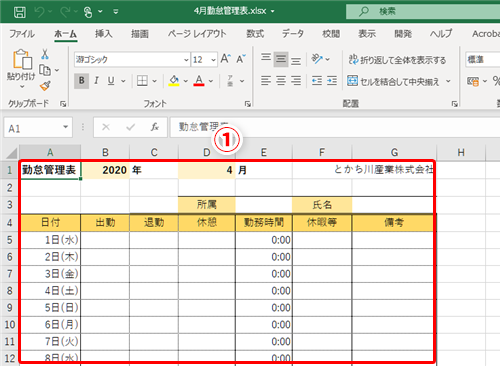This screenshot has height=366, width=500.
Task: Click the 検索 search box
Action: [423, 12]
